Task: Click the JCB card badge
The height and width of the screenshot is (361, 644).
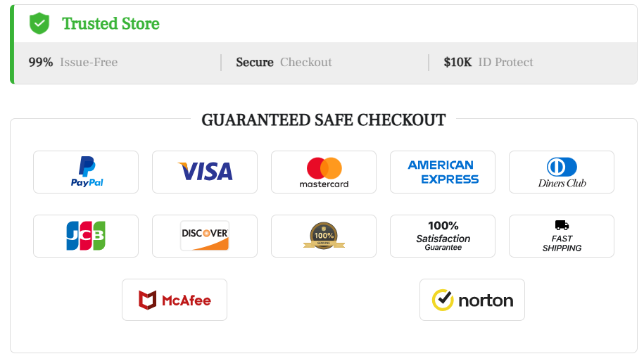Action: (86, 236)
